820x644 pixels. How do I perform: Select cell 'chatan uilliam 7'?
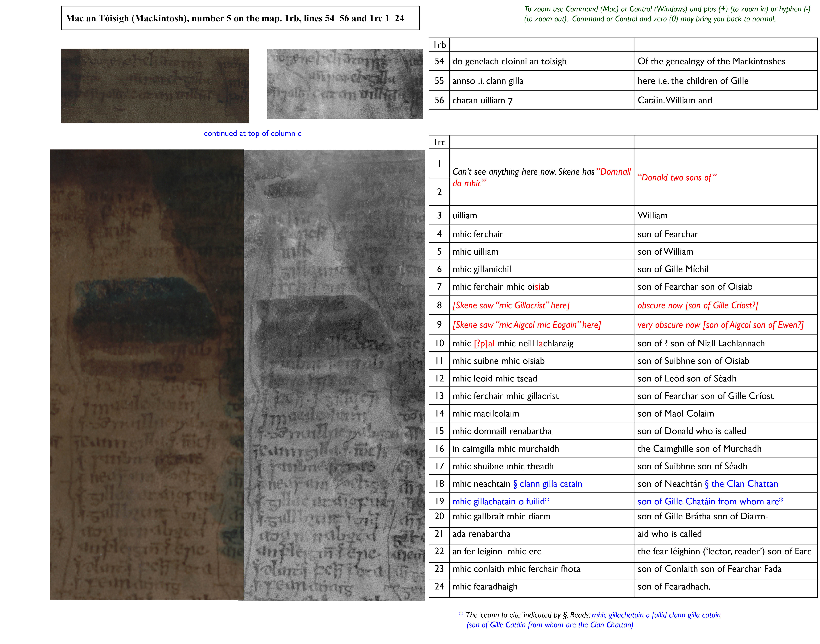tap(542, 100)
